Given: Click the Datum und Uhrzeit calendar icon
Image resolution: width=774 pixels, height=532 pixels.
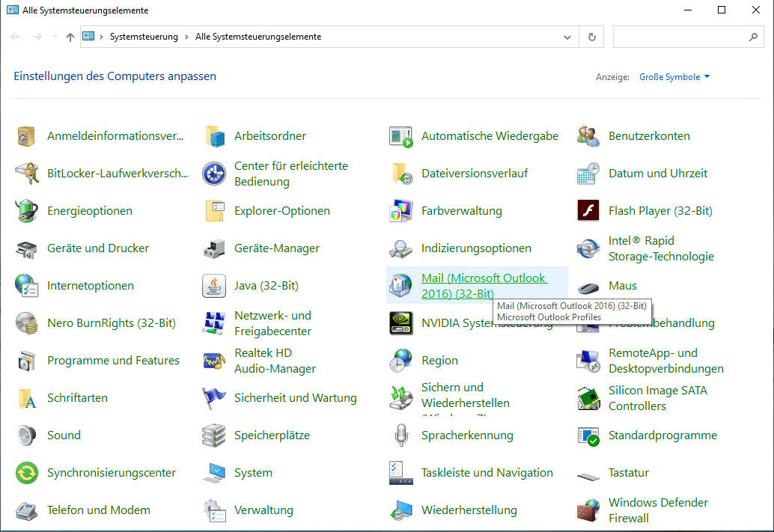Looking at the screenshot, I should [588, 174].
